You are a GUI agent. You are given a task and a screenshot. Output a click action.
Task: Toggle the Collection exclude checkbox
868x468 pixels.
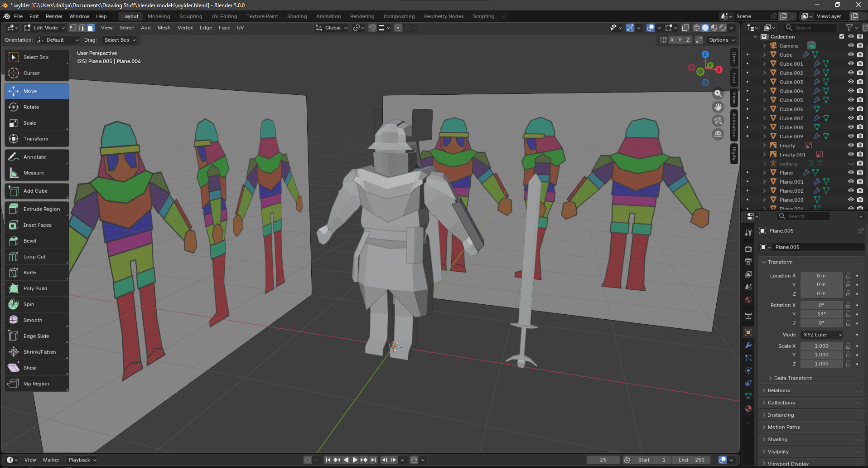pyautogui.click(x=842, y=37)
